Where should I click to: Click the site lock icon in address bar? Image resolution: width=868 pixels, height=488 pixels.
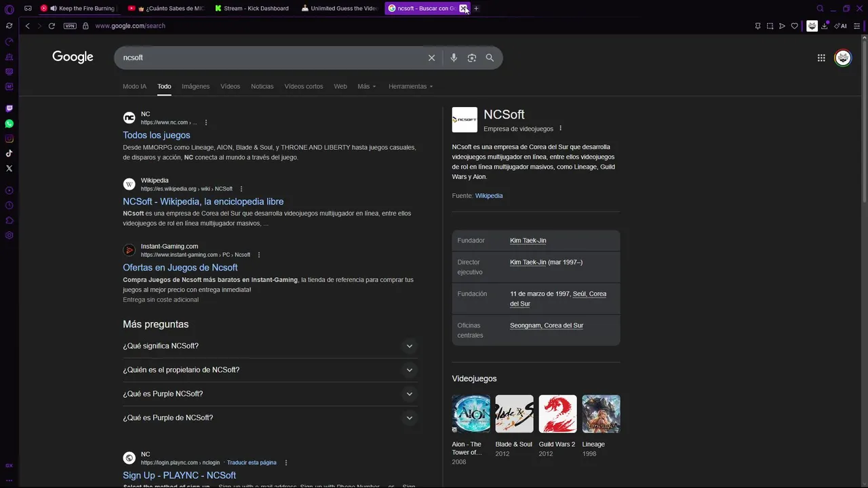tap(85, 26)
